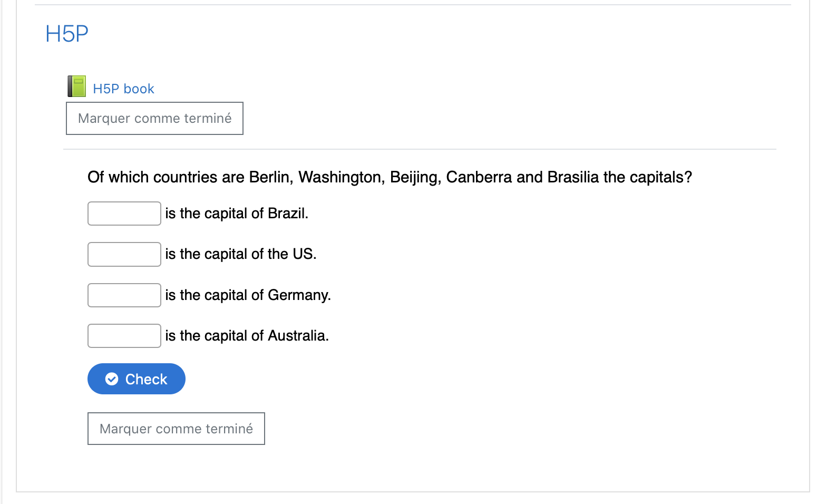Click the word 'Brasilia' in the question
Image resolution: width=817 pixels, height=504 pixels.
pos(573,177)
